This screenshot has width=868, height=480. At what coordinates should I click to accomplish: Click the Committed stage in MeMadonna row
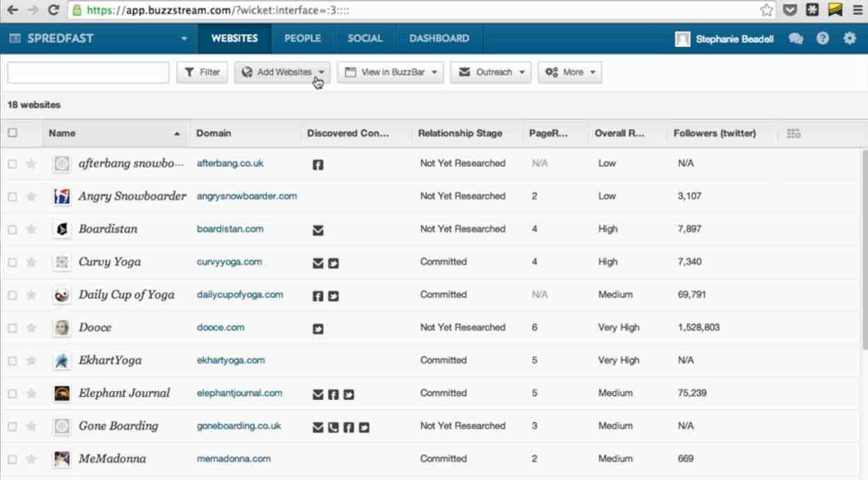443,458
